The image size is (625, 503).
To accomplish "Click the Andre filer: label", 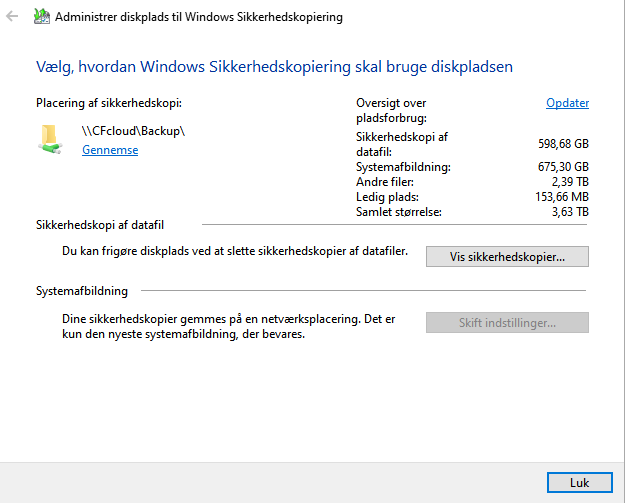I will coord(385,182).
